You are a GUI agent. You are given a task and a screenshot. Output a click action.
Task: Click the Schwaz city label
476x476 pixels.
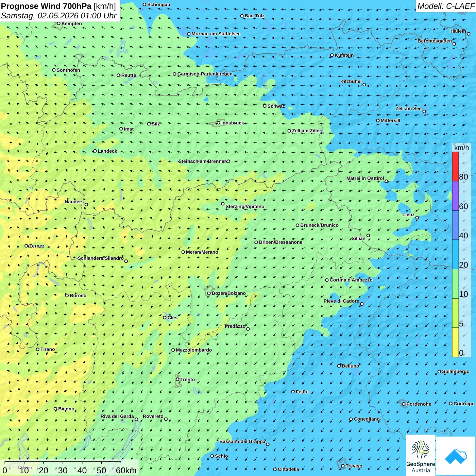pos(276,106)
